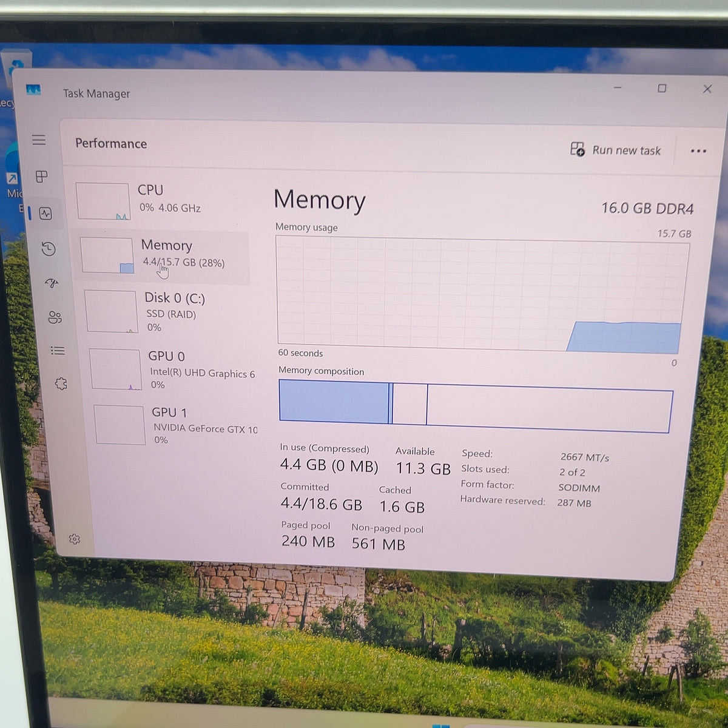Click the '287 MB' hardware reserved value

point(574,503)
